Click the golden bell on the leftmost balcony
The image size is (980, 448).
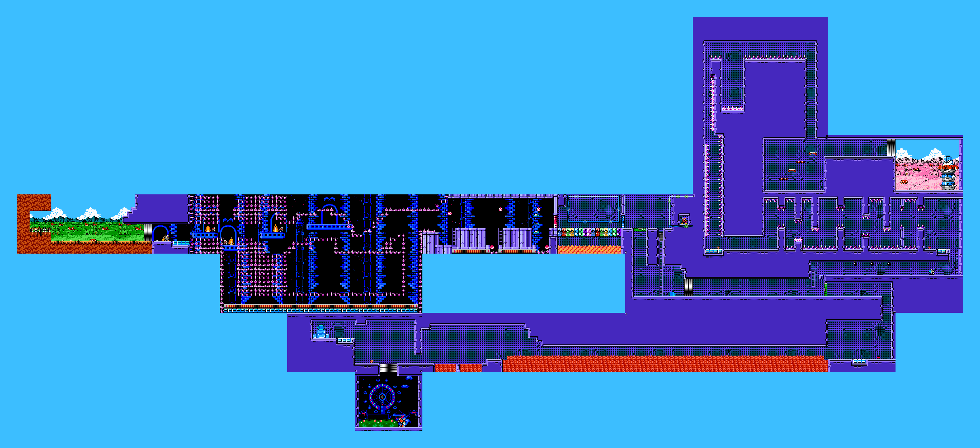tap(208, 229)
